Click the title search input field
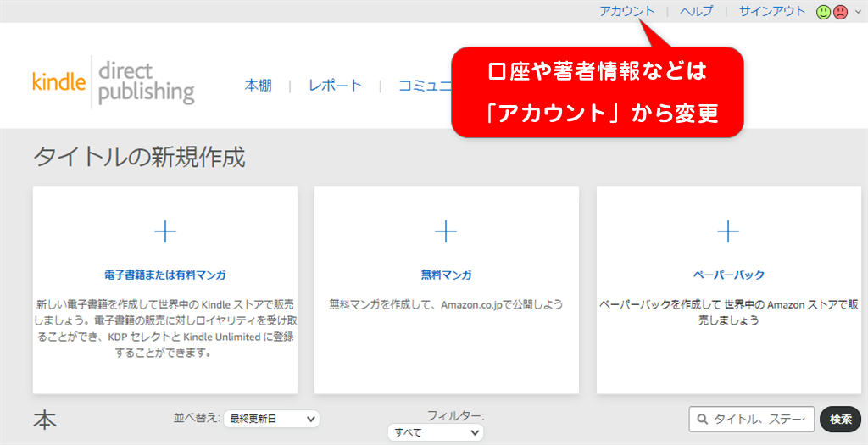Image resolution: width=868 pixels, height=445 pixels. [752, 419]
